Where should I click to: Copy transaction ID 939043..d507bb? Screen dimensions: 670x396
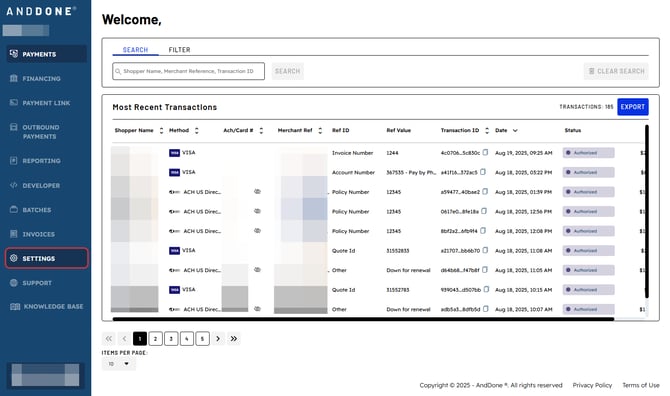pyautogui.click(x=486, y=290)
